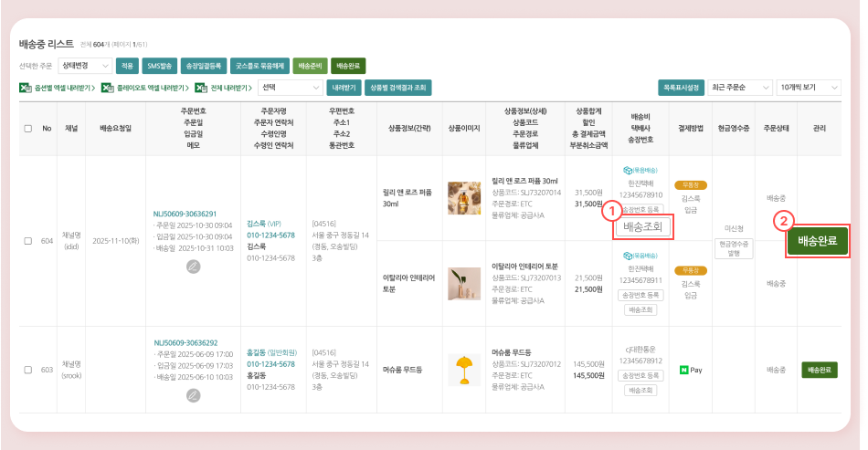Click the 옵션별 엑셀 내려받기 Excel icon

(26, 88)
